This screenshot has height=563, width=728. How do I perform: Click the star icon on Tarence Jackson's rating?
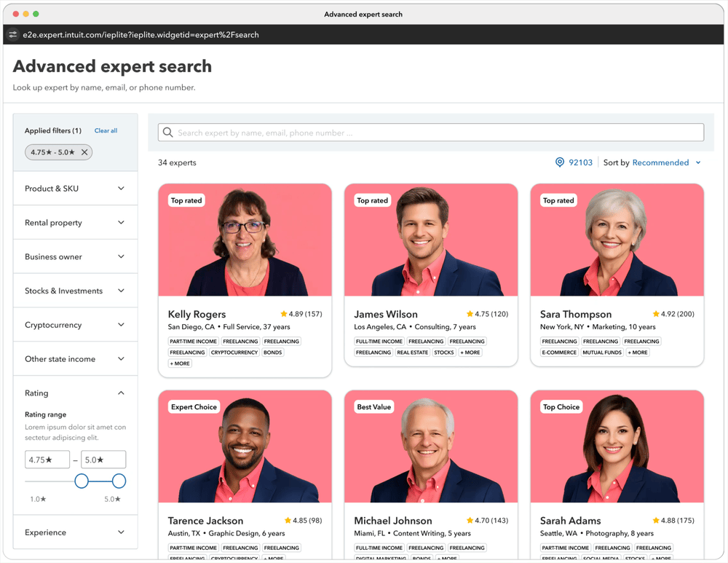(x=288, y=520)
